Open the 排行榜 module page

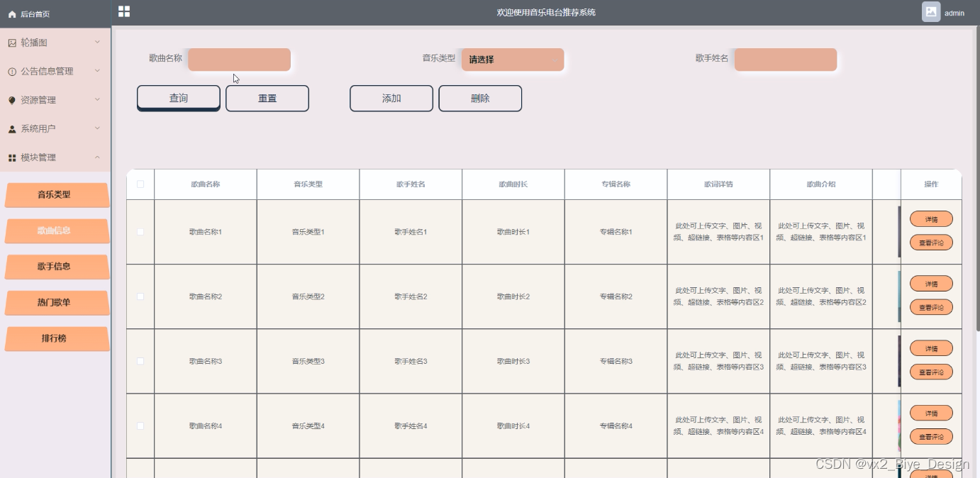click(57, 339)
